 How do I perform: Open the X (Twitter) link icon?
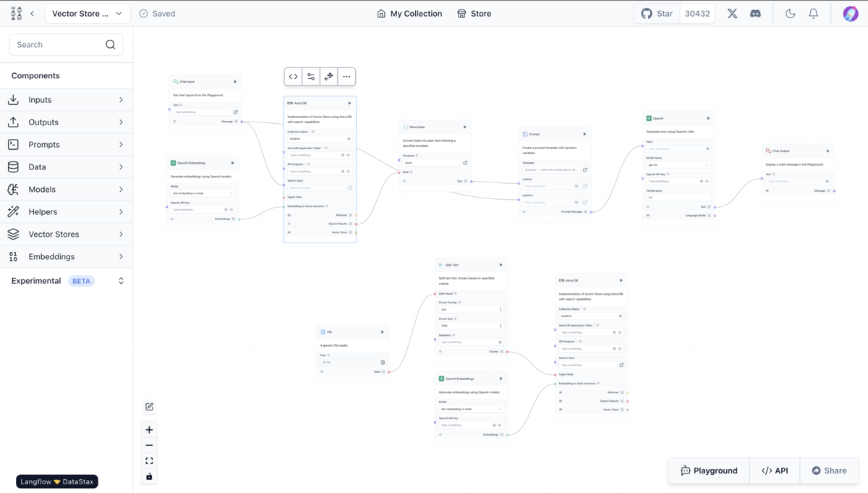click(x=732, y=14)
